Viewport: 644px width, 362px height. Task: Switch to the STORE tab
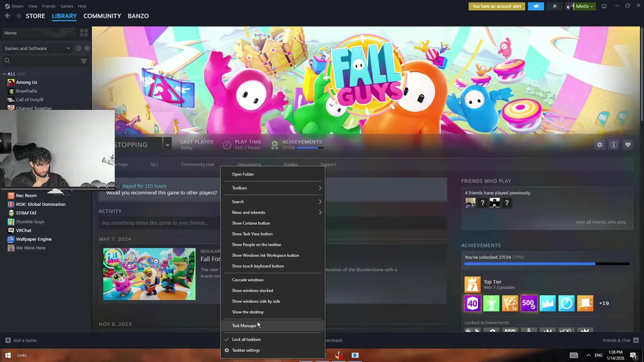pos(35,16)
